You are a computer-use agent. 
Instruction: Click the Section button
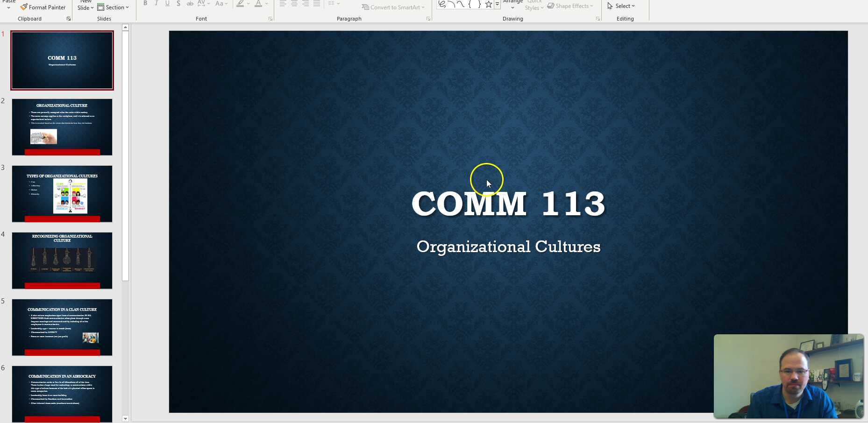coord(114,7)
